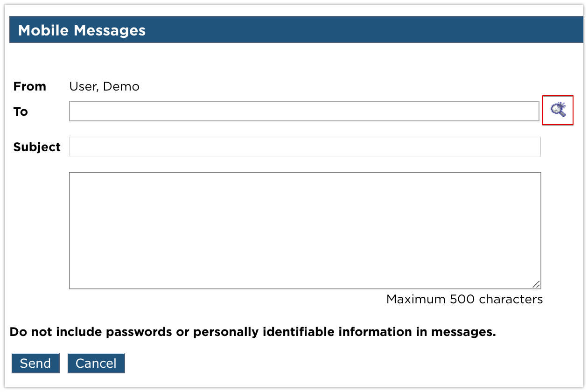Image resolution: width=588 pixels, height=392 pixels.
Task: Click the Subject field label
Action: tap(37, 147)
